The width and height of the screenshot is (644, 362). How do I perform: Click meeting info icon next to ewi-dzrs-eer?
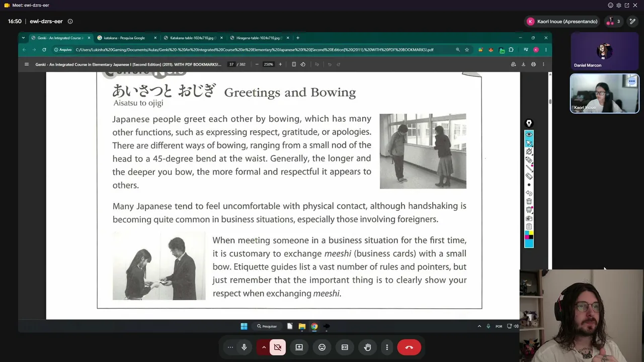(70, 22)
